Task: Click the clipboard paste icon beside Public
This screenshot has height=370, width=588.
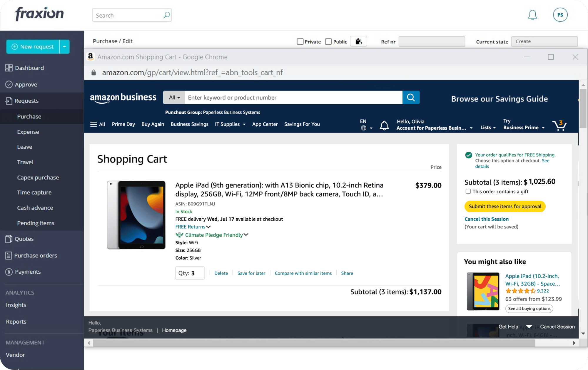Action: (x=358, y=41)
